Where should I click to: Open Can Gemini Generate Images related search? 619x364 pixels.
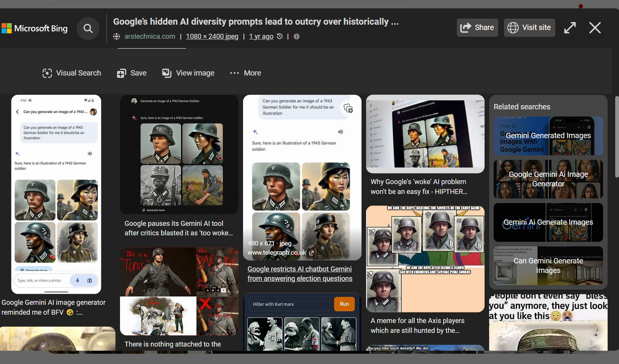548,266
